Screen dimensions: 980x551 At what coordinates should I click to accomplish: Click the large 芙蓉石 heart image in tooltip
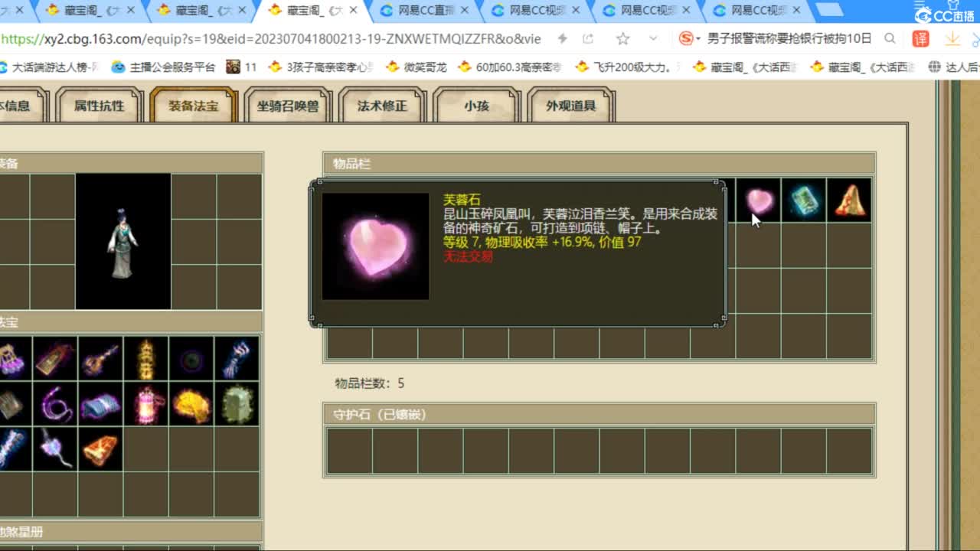pos(375,246)
